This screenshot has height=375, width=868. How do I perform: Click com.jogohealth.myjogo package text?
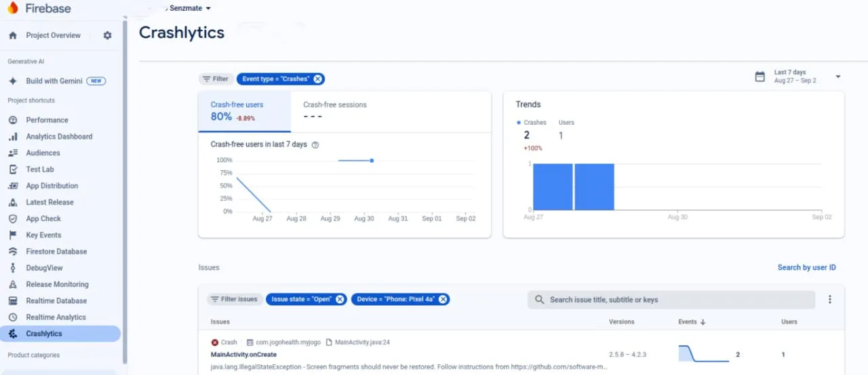[x=288, y=342]
